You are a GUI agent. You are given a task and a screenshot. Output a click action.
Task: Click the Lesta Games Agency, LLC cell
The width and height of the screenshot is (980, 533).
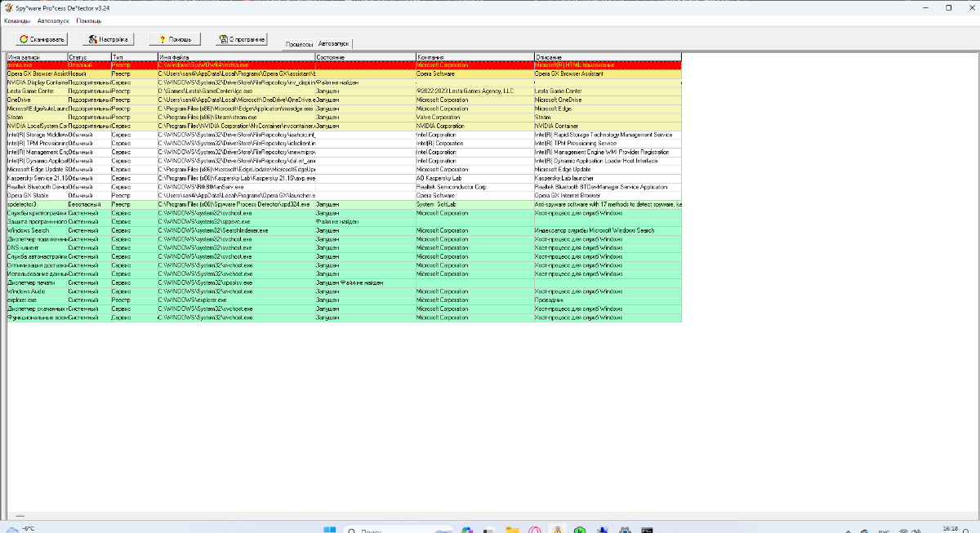click(474, 91)
